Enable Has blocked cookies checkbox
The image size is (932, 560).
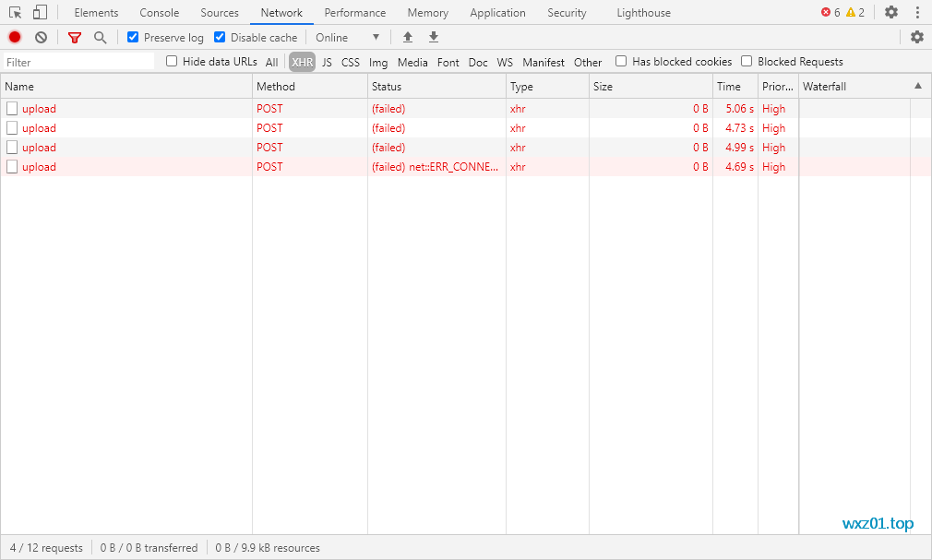point(621,61)
